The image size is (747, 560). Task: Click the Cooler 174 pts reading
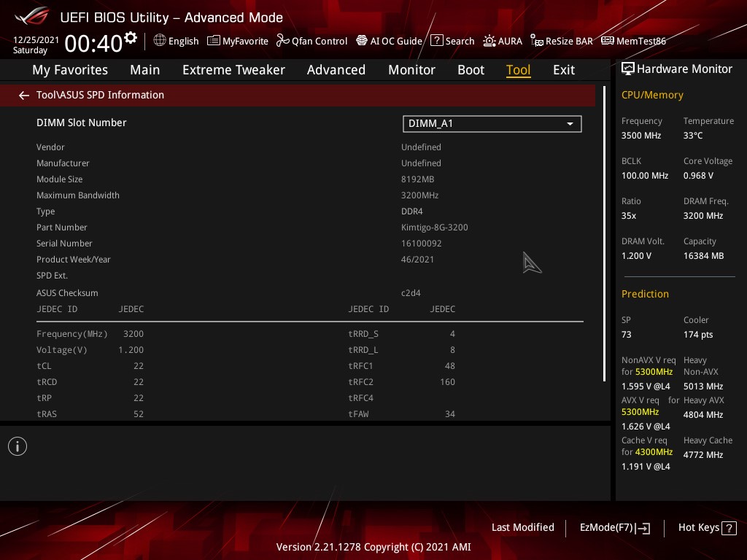(x=698, y=327)
